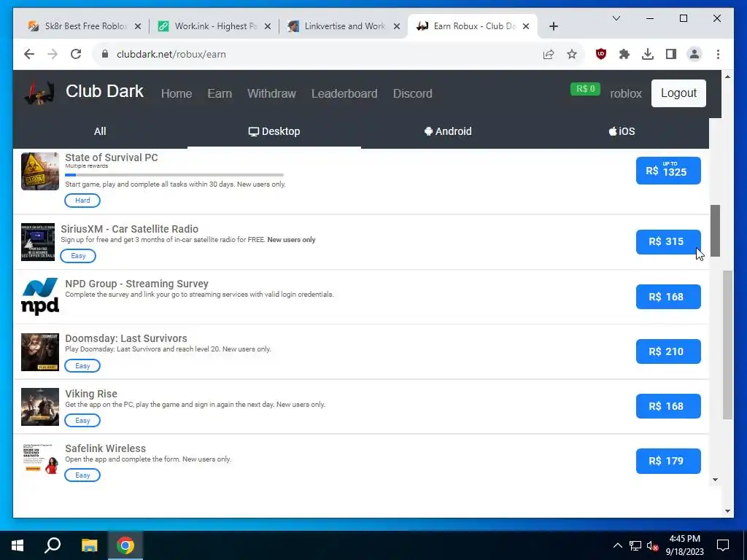Close the Sk8r Best Free Roblox tab
The image size is (747, 560).
138,26
